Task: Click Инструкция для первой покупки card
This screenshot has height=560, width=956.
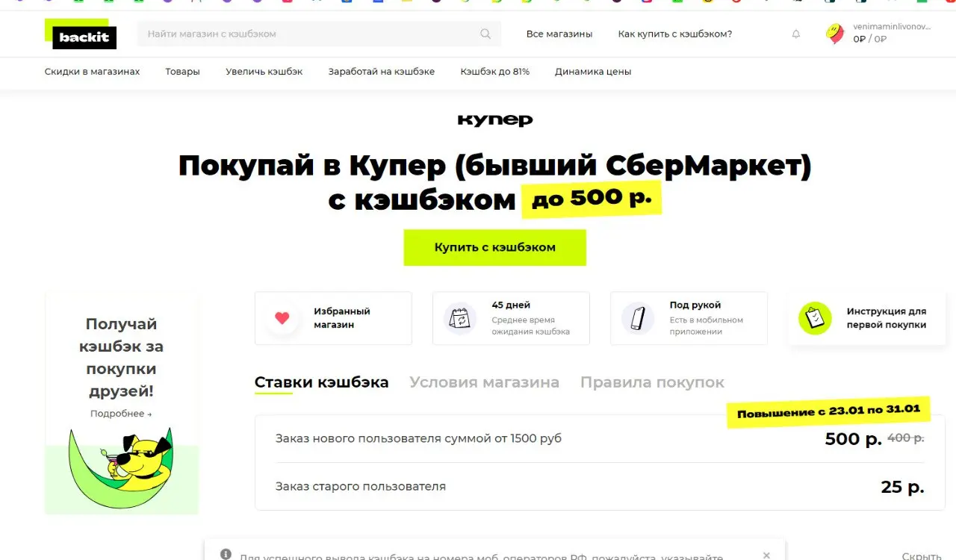Action: click(x=866, y=318)
